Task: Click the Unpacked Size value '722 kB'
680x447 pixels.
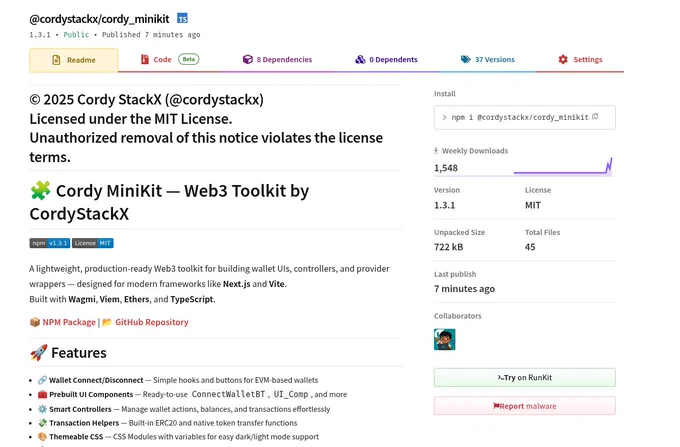Action: pos(448,247)
